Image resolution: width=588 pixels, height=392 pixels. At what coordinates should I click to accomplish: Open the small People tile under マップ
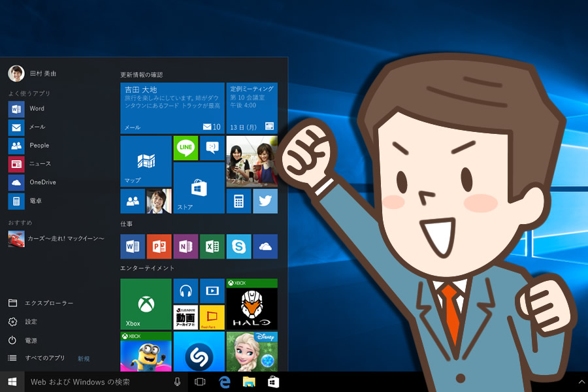tap(133, 201)
